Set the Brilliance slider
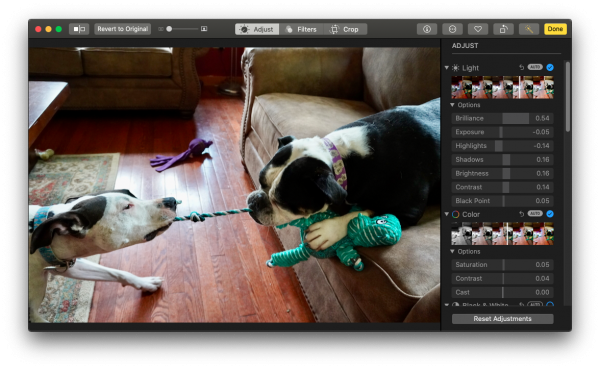The width and height of the screenshot is (600, 369). click(502, 118)
